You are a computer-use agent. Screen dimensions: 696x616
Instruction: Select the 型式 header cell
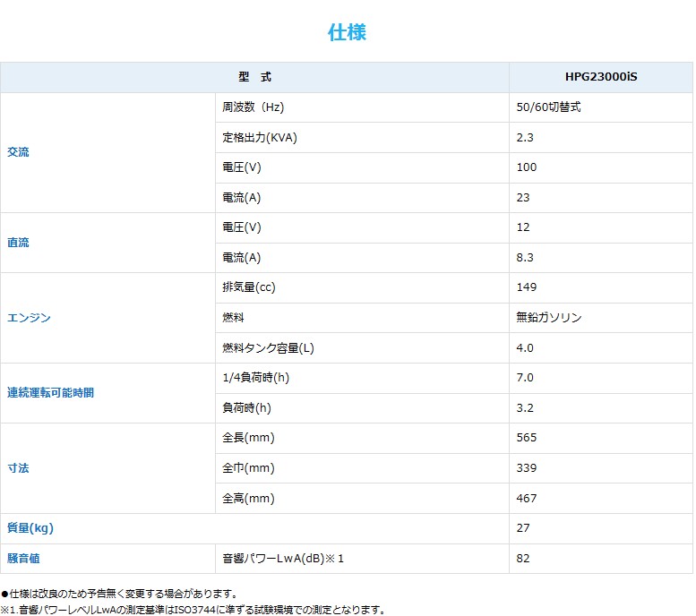(x=254, y=77)
